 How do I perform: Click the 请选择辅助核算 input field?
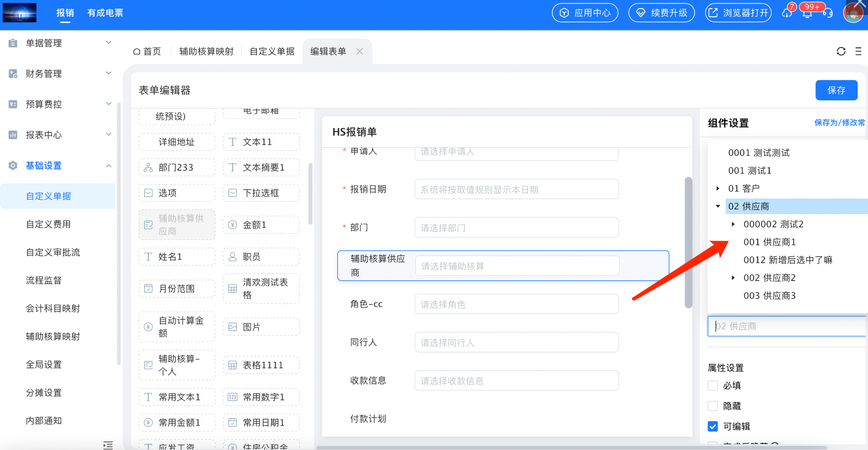click(x=517, y=266)
